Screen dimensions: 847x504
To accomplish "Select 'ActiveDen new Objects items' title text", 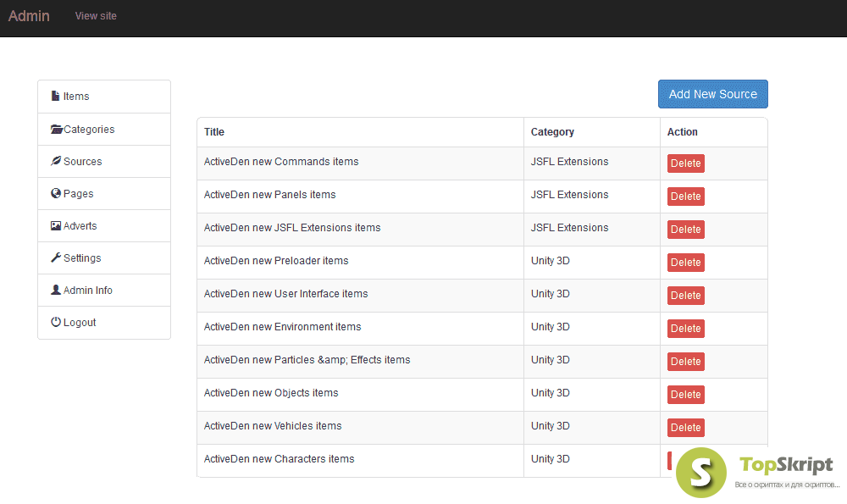I will 271,393.
